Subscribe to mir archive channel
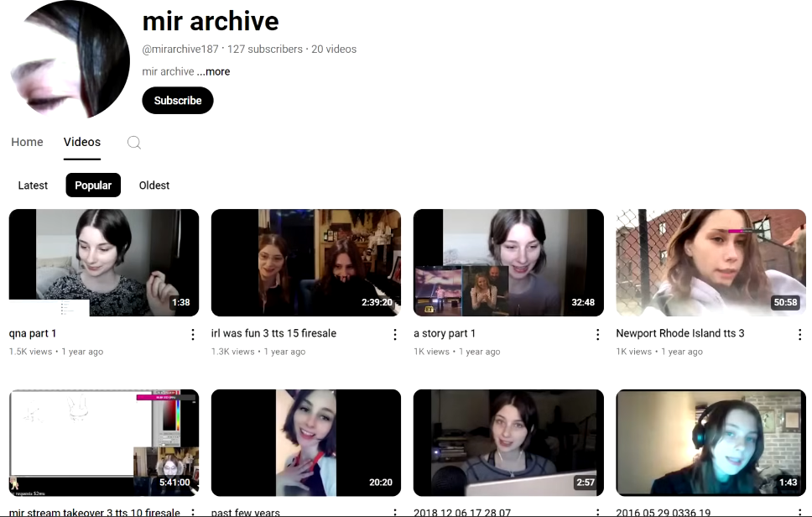The width and height of the screenshot is (812, 517). [178, 101]
